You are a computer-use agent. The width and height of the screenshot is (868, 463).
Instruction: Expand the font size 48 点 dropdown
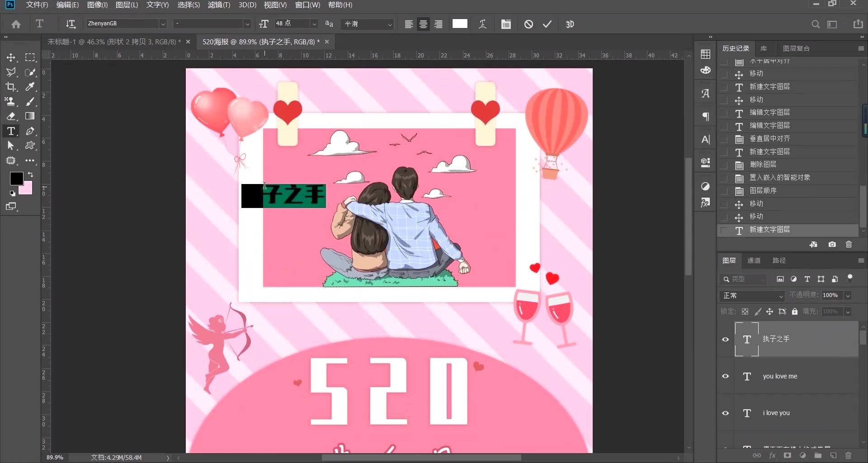click(314, 24)
